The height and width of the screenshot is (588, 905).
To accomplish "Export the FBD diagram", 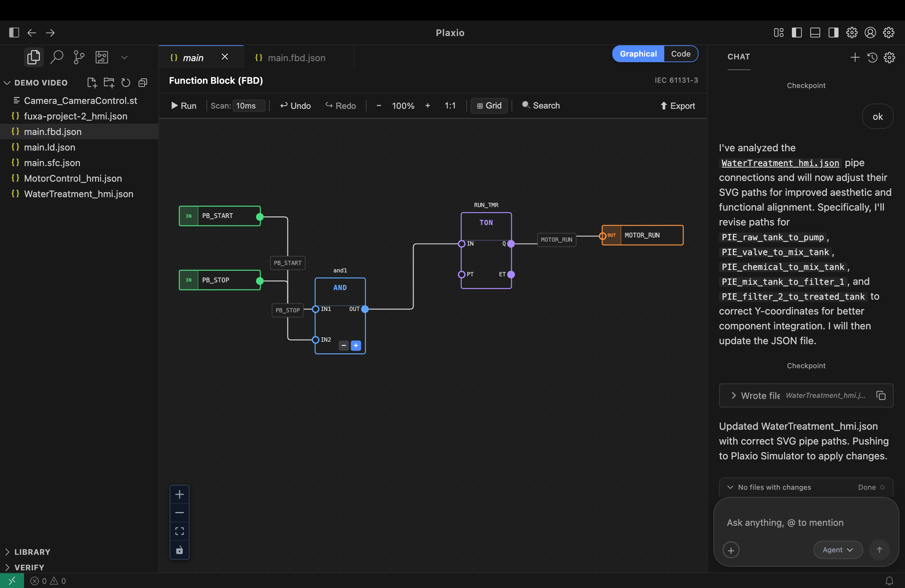I will (678, 106).
